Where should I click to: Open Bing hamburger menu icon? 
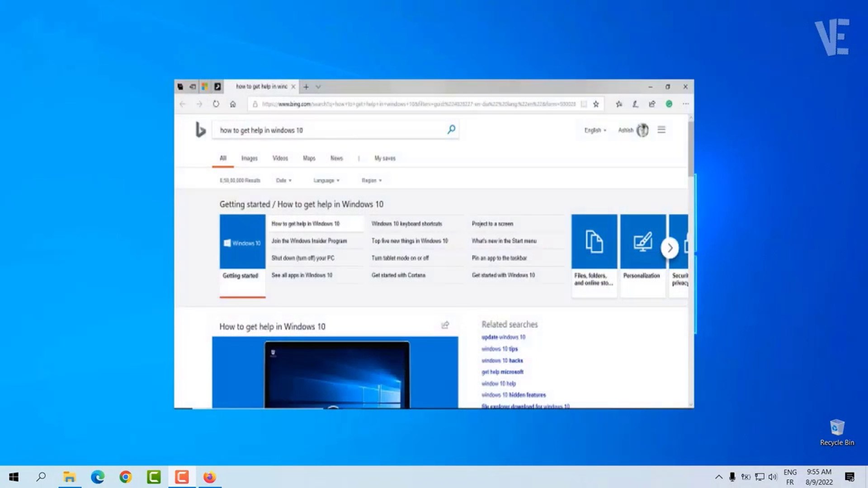pos(661,130)
